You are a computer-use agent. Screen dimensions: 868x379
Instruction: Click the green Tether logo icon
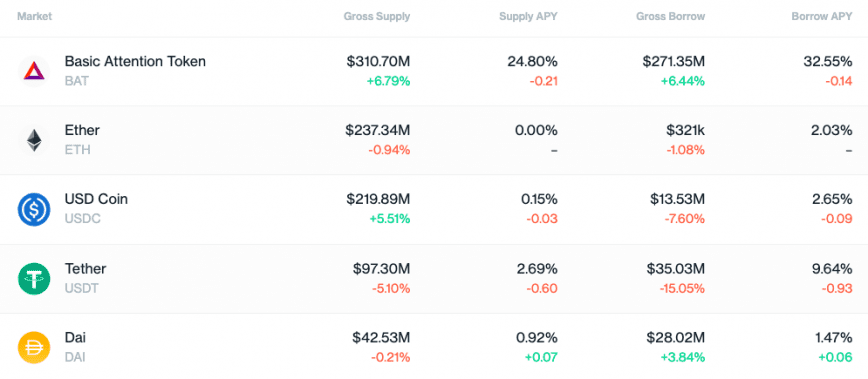tap(34, 279)
